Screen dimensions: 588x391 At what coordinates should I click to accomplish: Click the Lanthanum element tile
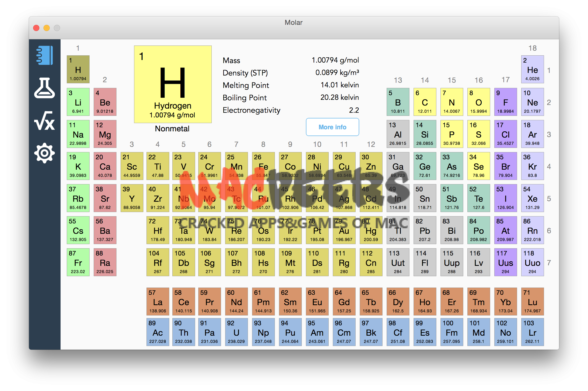pos(158,302)
